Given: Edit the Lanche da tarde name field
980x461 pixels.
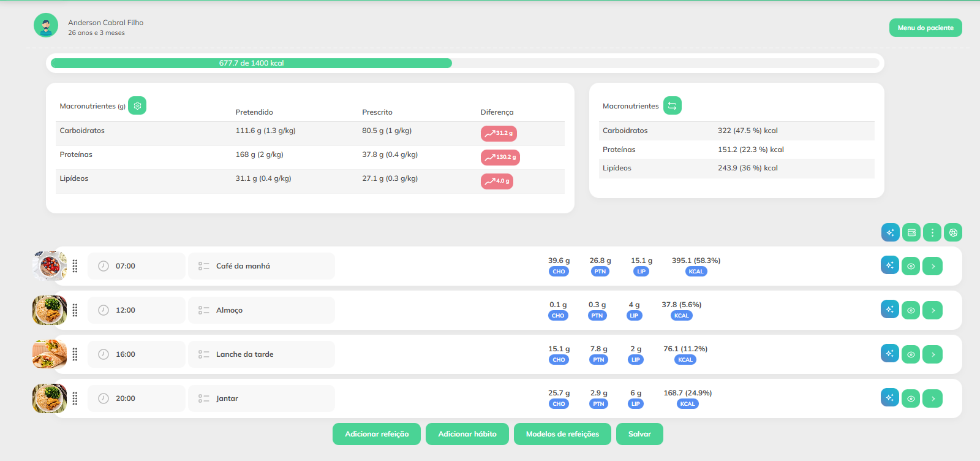Looking at the screenshot, I should click(x=262, y=354).
